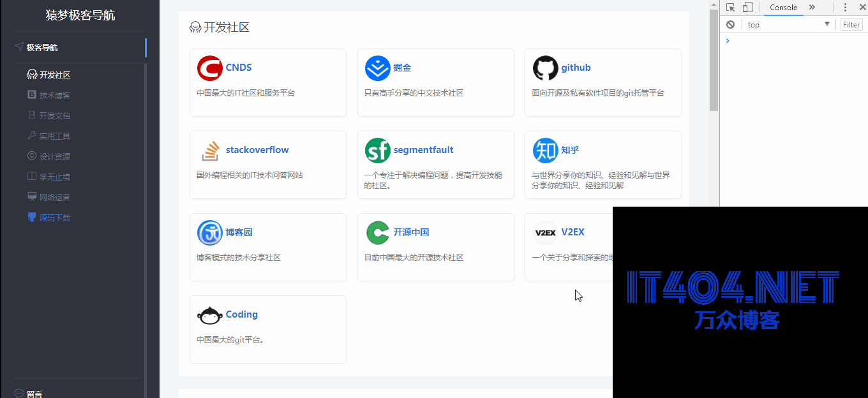868x398 pixels.
Task: Open the 掘金 title link
Action: pyautogui.click(x=402, y=68)
